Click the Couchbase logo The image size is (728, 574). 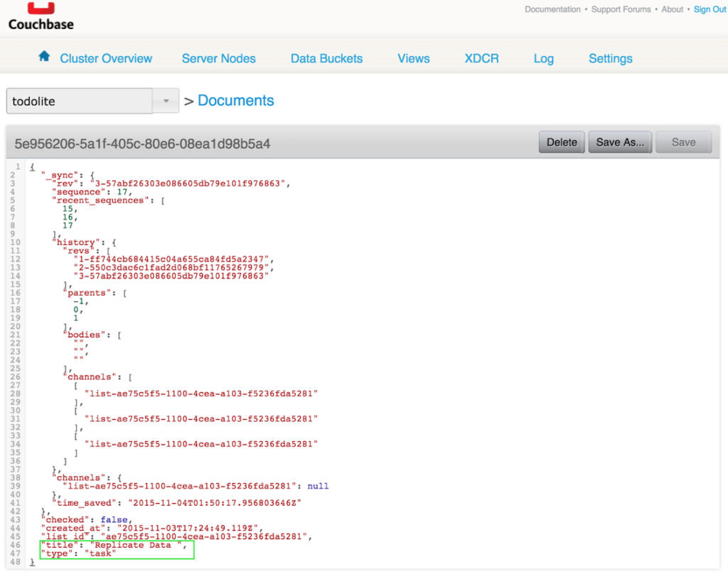coord(41,16)
